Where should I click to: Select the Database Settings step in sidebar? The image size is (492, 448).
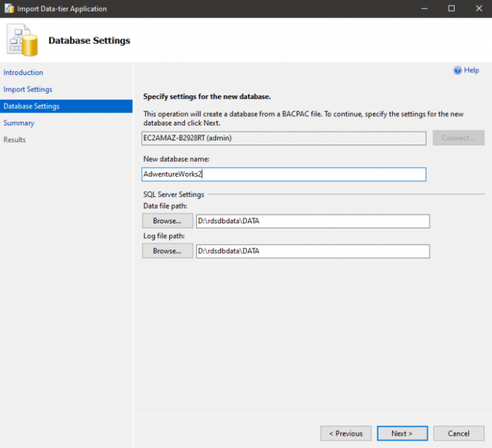[x=31, y=106]
